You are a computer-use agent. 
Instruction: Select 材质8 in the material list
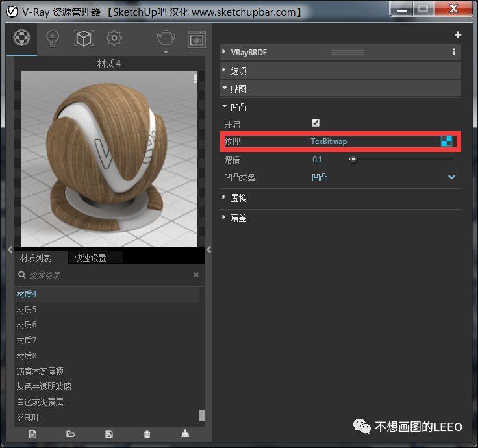point(107,356)
